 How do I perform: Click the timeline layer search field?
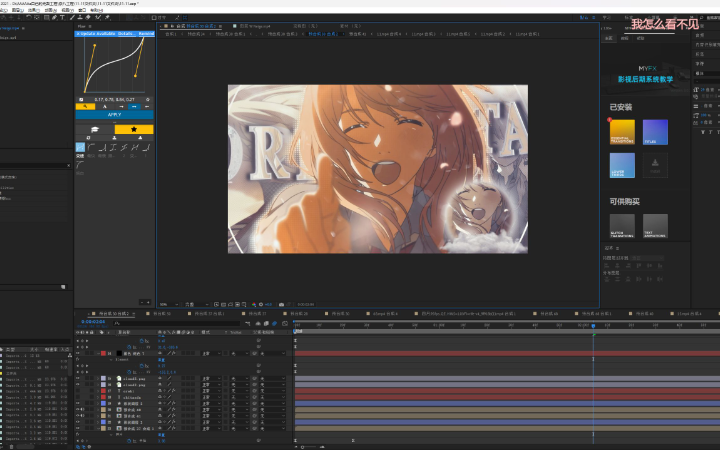(x=177, y=323)
